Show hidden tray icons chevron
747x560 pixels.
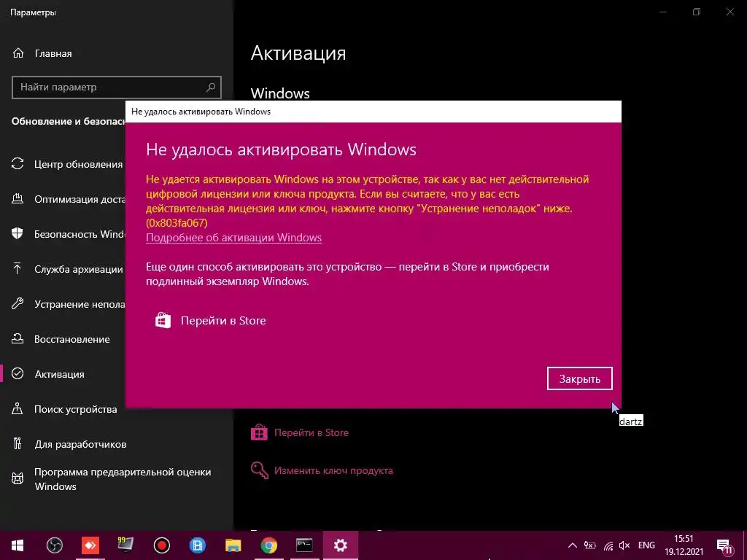pos(573,545)
